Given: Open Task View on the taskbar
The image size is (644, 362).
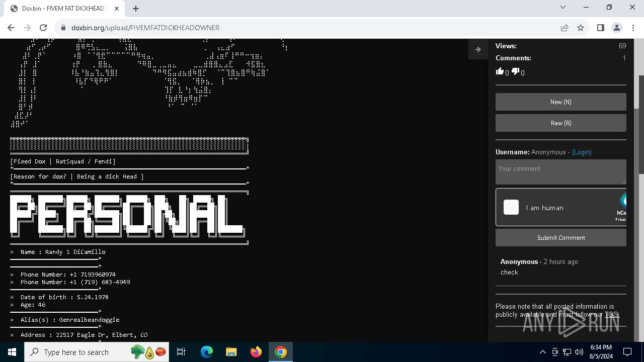Looking at the screenshot, I should pos(181,352).
